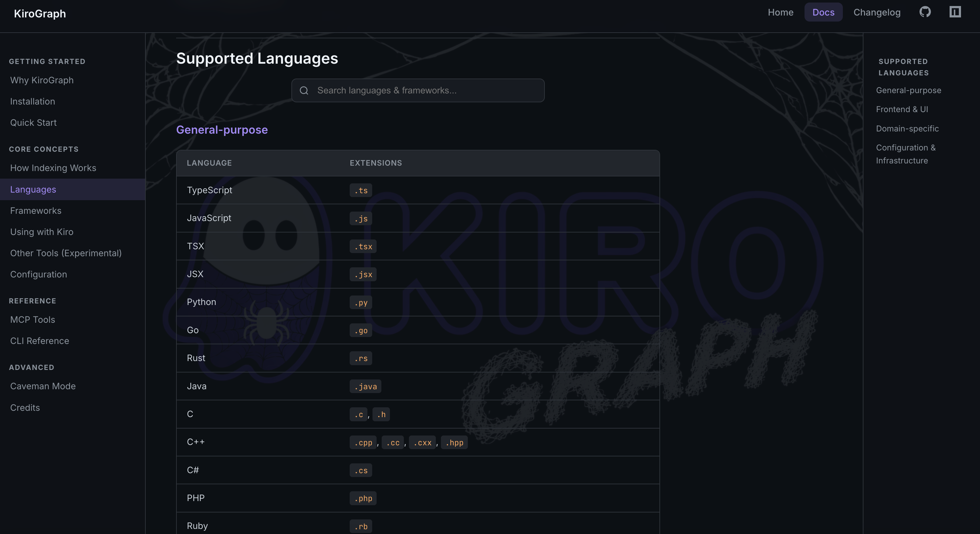Image resolution: width=980 pixels, height=534 pixels.
Task: Click the .jsx extension tag
Action: click(x=363, y=275)
